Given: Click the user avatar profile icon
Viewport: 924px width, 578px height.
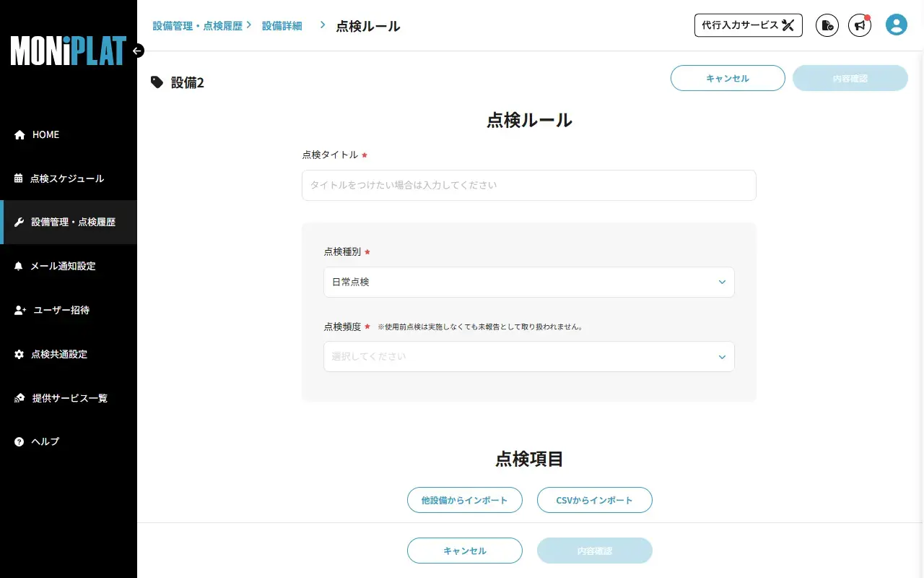Looking at the screenshot, I should (x=896, y=25).
